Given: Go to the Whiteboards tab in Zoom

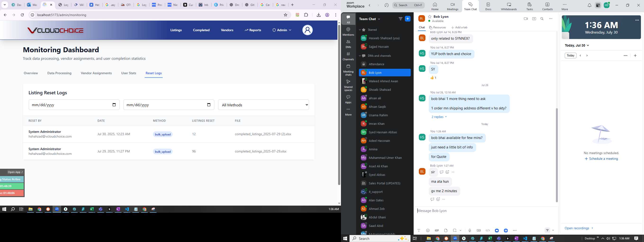Looking at the screenshot, I should (x=509, y=6).
